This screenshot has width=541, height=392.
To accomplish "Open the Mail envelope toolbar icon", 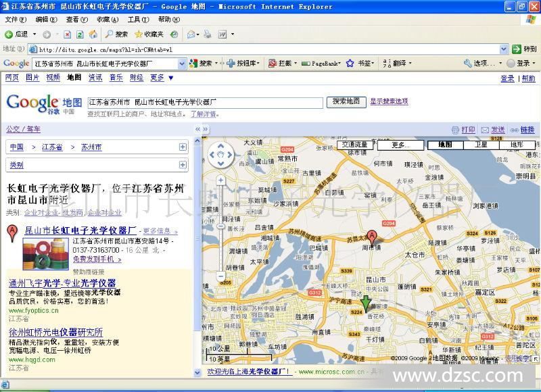I will tap(191, 34).
